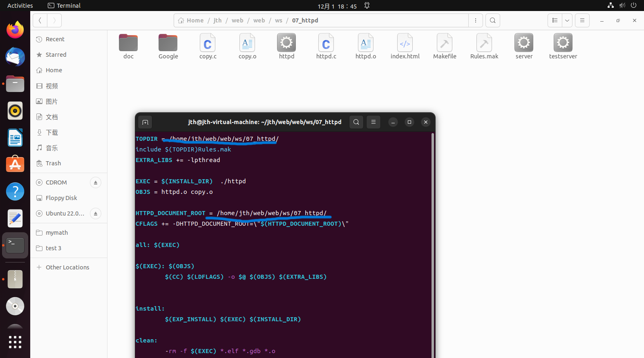Navigate to jth in the path bar
The width and height of the screenshot is (644, 358).
[217, 20]
